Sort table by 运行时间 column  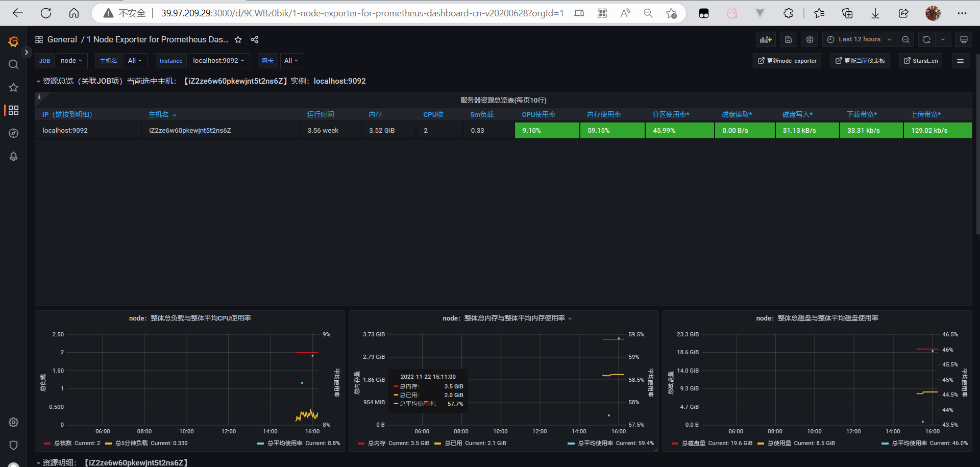tap(321, 115)
